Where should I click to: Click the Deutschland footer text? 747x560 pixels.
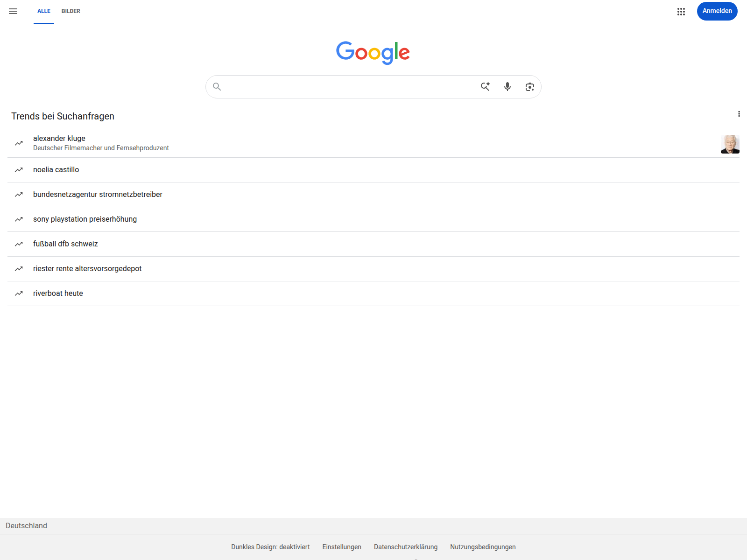tap(26, 525)
